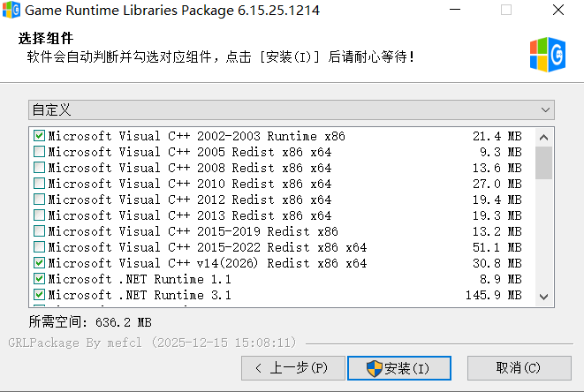Viewport: 584px width, 392px height.
Task: Check Visual C++ 2010 Redist x86 x64
Action: pyautogui.click(x=39, y=183)
